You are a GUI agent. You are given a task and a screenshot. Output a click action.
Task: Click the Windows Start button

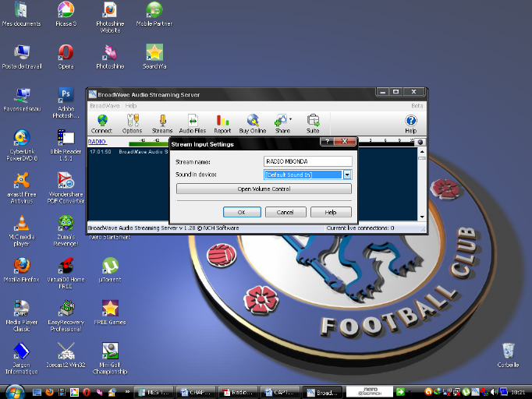15,391
